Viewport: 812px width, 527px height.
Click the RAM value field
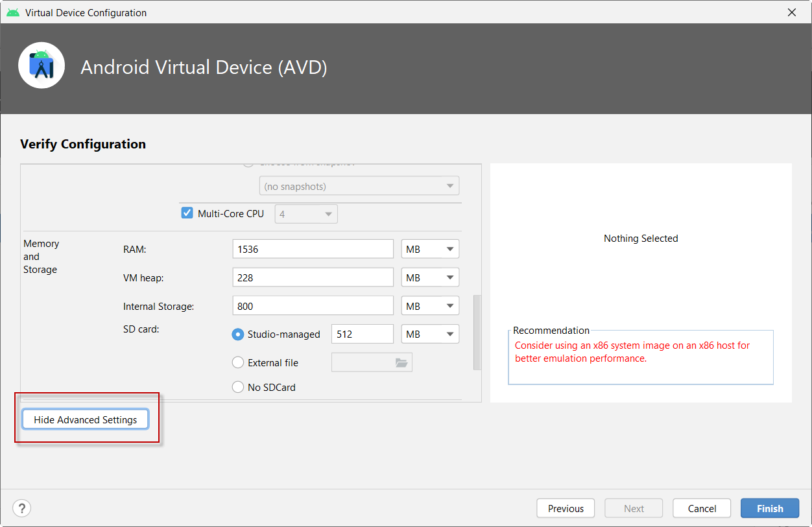pyautogui.click(x=313, y=249)
